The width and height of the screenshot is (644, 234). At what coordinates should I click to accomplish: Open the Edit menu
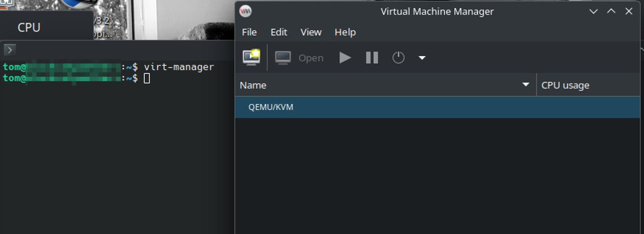pyautogui.click(x=279, y=32)
